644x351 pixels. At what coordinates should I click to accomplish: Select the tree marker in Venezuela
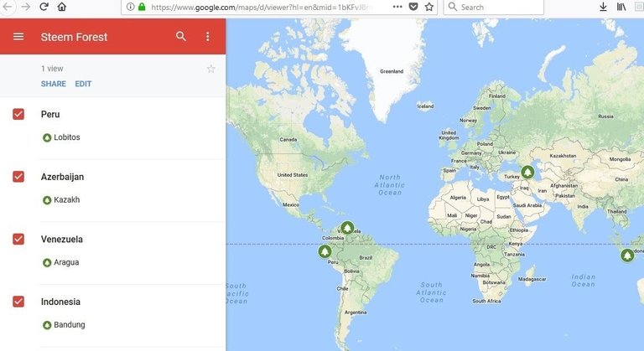click(347, 227)
